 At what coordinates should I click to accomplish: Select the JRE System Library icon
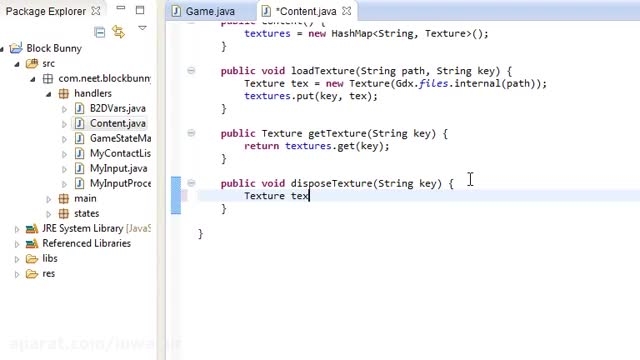pyautogui.click(x=32, y=229)
